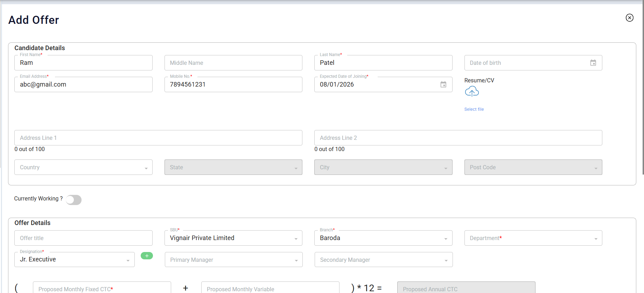The image size is (644, 293).
Task: Edit the Email Address field
Action: 83,84
